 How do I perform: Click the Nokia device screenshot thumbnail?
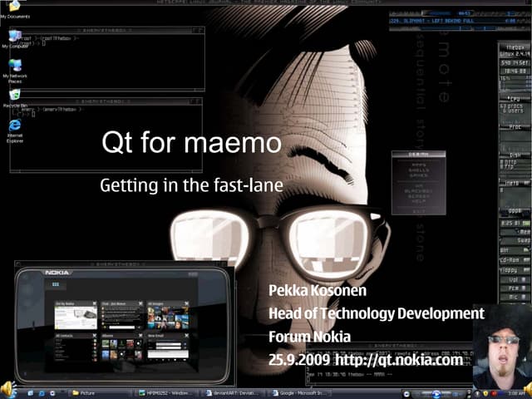(121, 319)
